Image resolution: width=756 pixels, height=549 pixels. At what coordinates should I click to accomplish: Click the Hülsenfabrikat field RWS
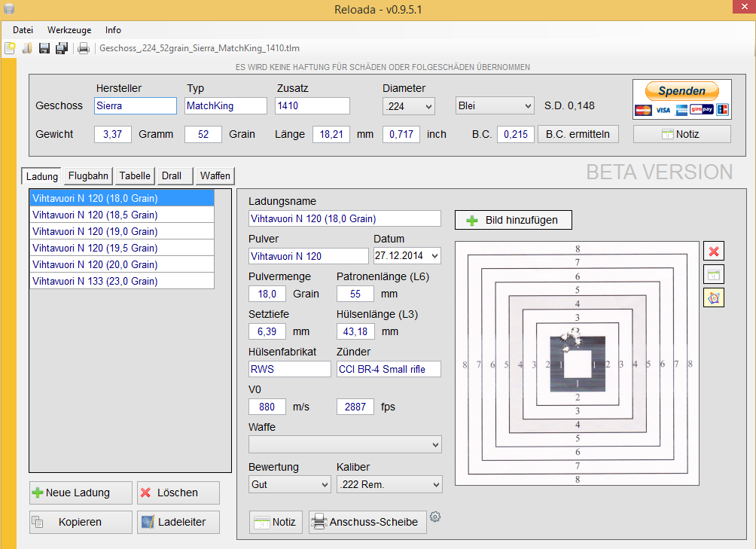(x=290, y=369)
